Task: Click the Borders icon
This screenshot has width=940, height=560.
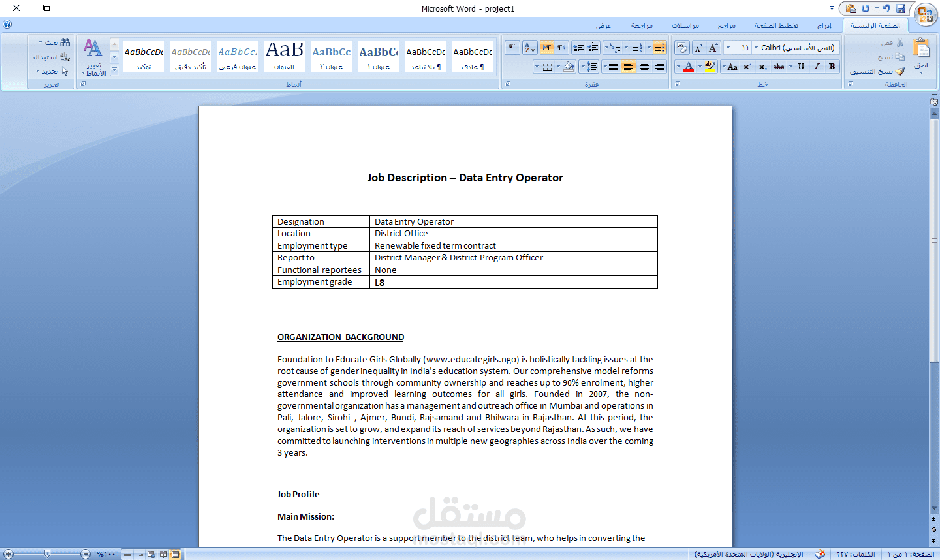Action: click(x=547, y=67)
